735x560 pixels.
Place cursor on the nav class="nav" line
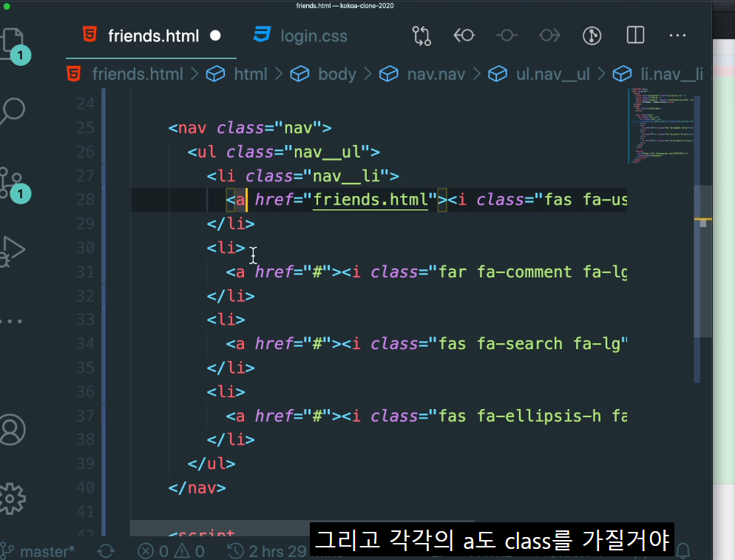(250, 127)
